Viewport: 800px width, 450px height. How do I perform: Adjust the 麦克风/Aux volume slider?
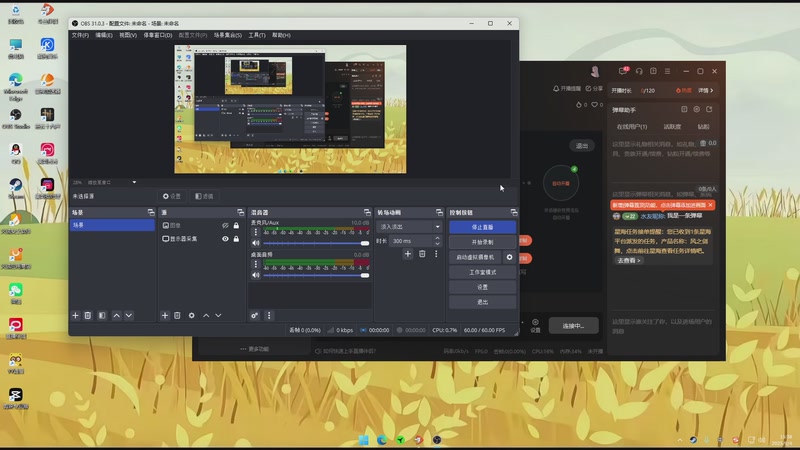[x=316, y=243]
